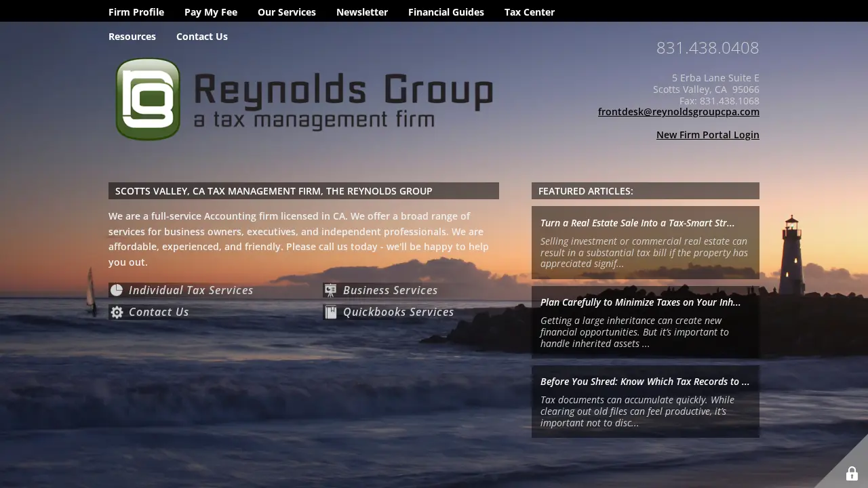Click the frontdesk@reynoldsgroupcpa.com email link
Viewport: 868px width, 488px height.
pyautogui.click(x=679, y=112)
